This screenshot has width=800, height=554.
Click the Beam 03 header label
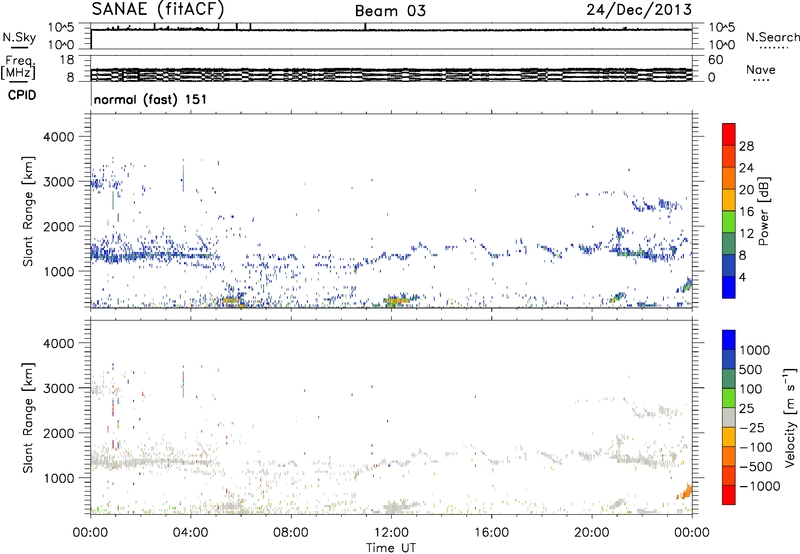point(390,11)
